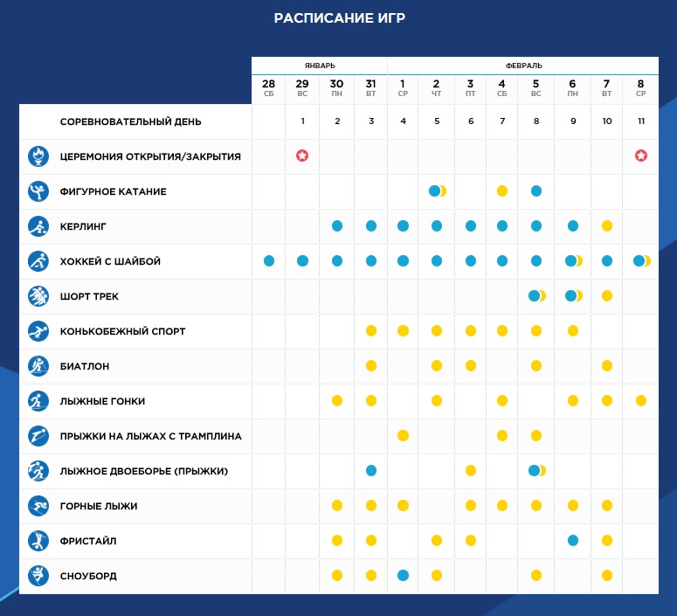Viewport: 677px width, 616px height.
Task: Click the figure skating sport icon
Action: pyautogui.click(x=38, y=191)
